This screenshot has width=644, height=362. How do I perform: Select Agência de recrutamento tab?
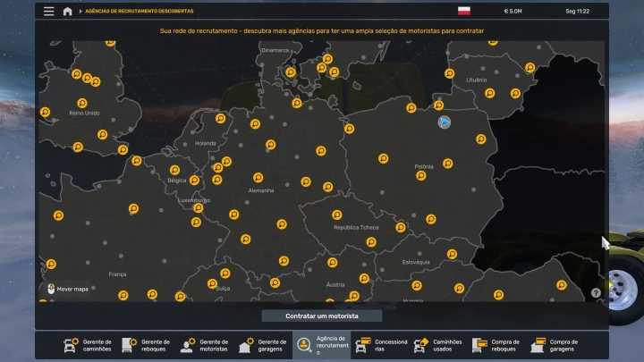[321, 345]
